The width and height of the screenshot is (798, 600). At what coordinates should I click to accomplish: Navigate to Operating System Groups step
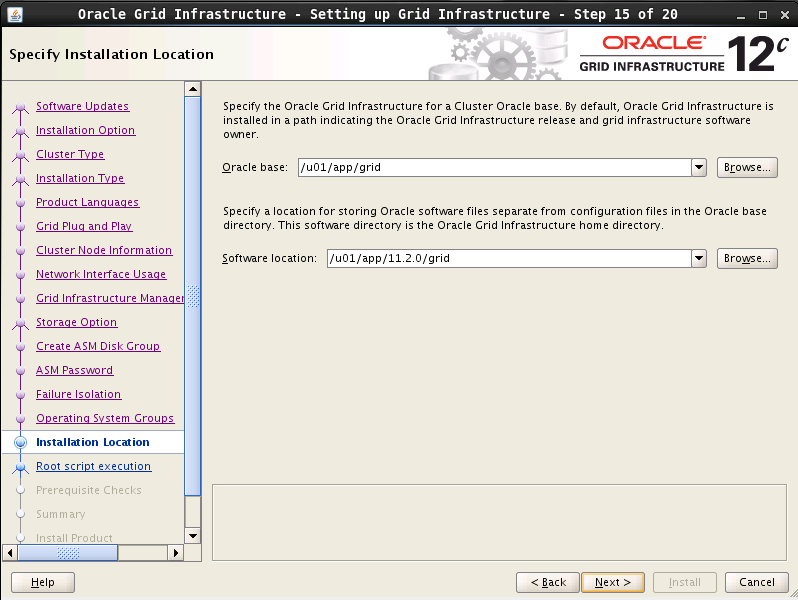tap(105, 418)
